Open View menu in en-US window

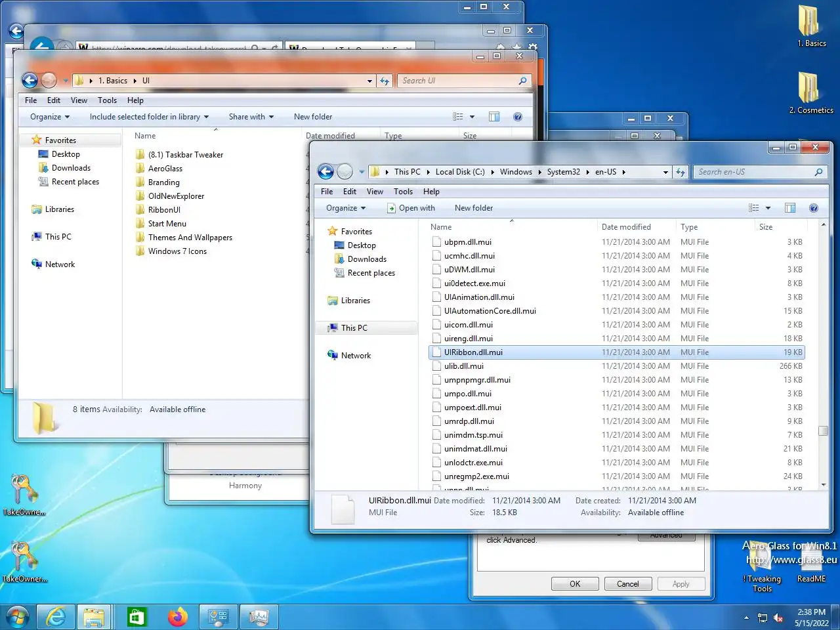pyautogui.click(x=375, y=192)
